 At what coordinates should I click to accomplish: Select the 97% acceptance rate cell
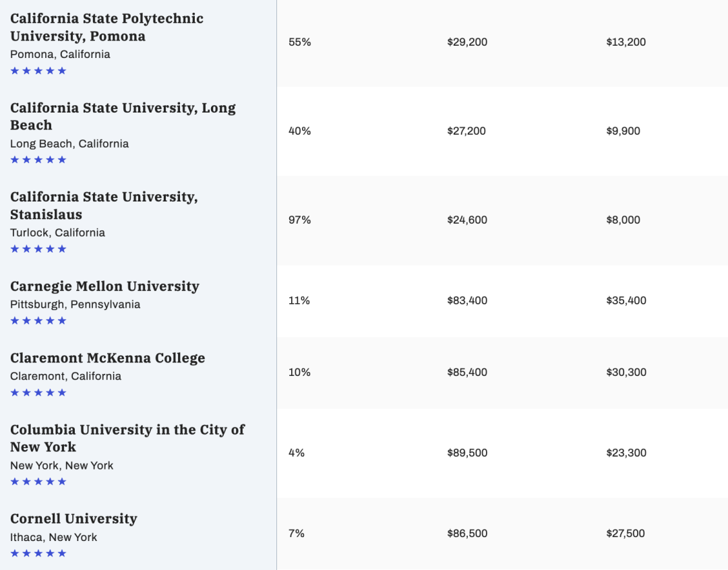[299, 220]
